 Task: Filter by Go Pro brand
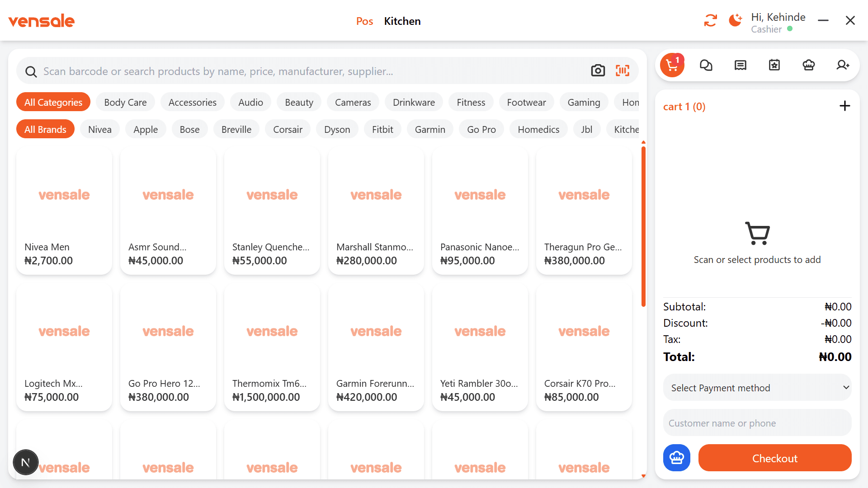pos(481,129)
